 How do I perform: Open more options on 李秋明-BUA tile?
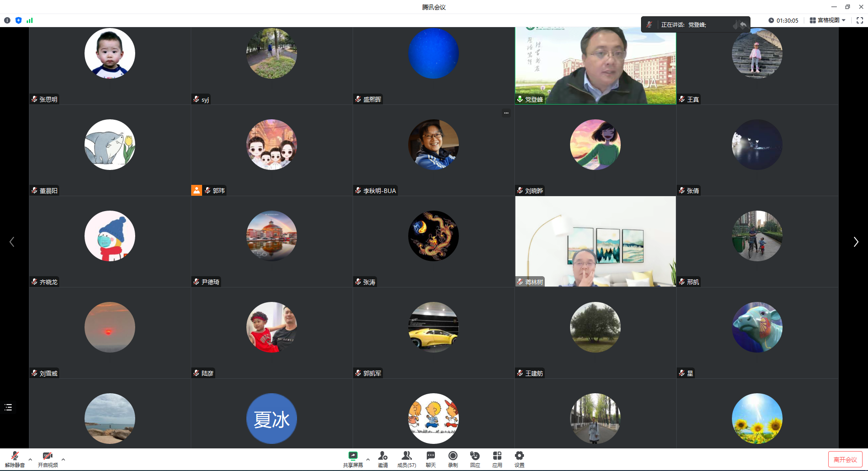coord(506,113)
